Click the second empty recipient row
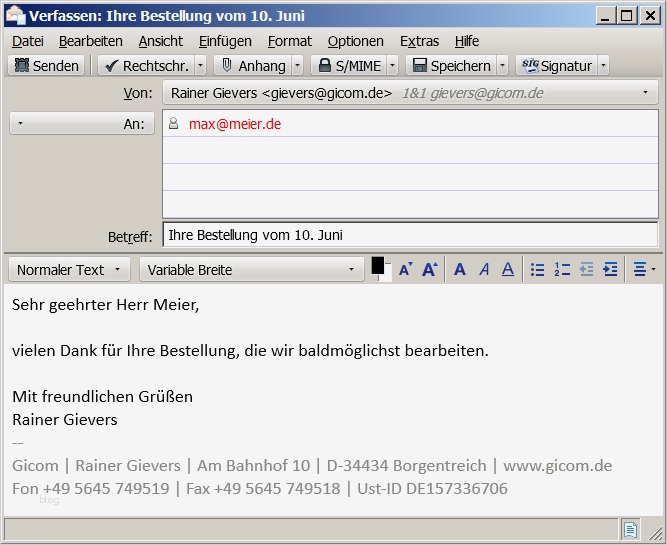Image resolution: width=667 pixels, height=545 pixels. (x=410, y=177)
